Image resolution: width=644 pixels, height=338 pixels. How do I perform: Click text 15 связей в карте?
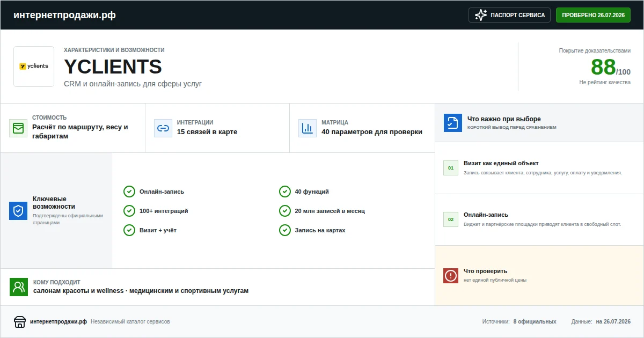(207, 132)
